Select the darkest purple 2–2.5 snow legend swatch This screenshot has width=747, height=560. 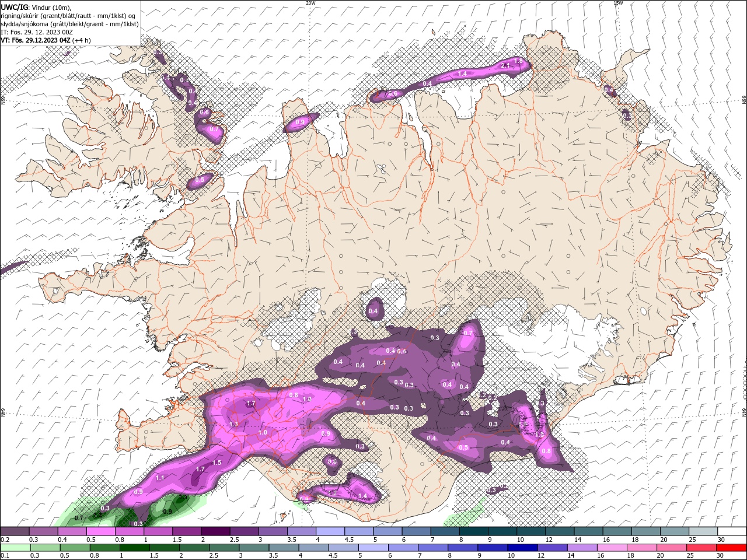215,531
